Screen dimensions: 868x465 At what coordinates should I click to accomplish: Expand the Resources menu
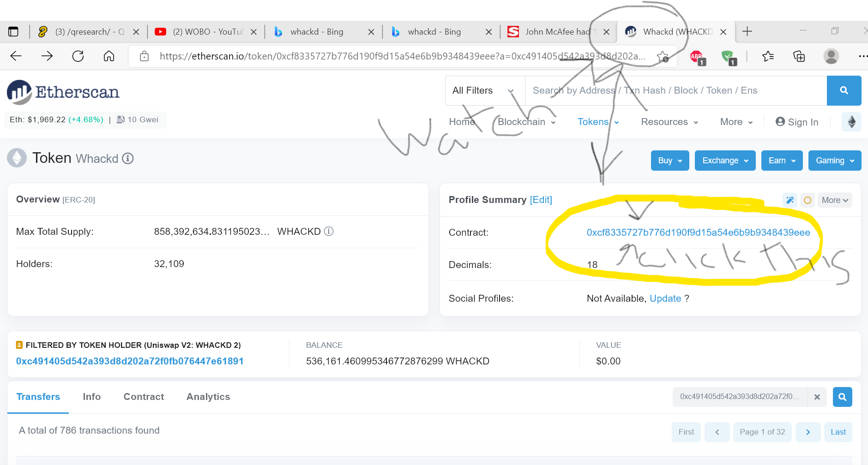pos(669,122)
